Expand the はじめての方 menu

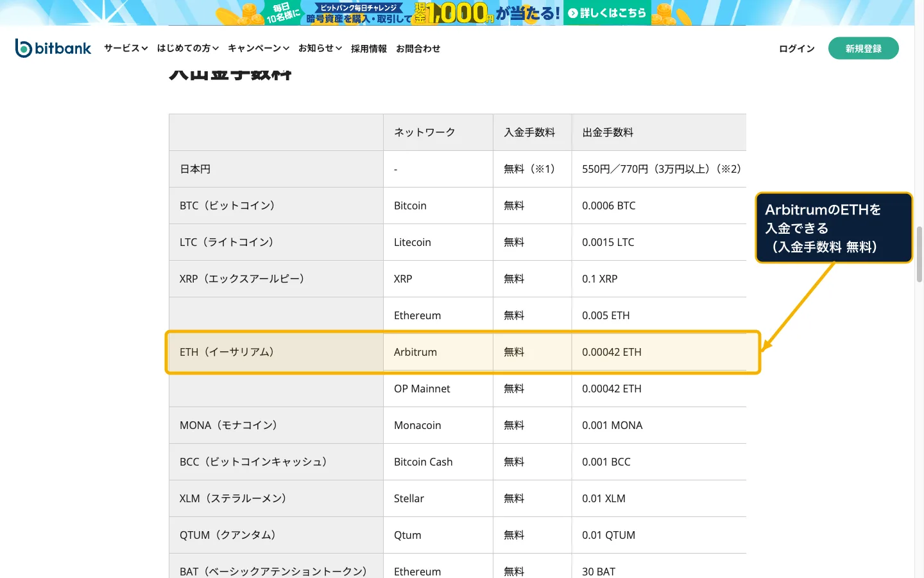(188, 48)
